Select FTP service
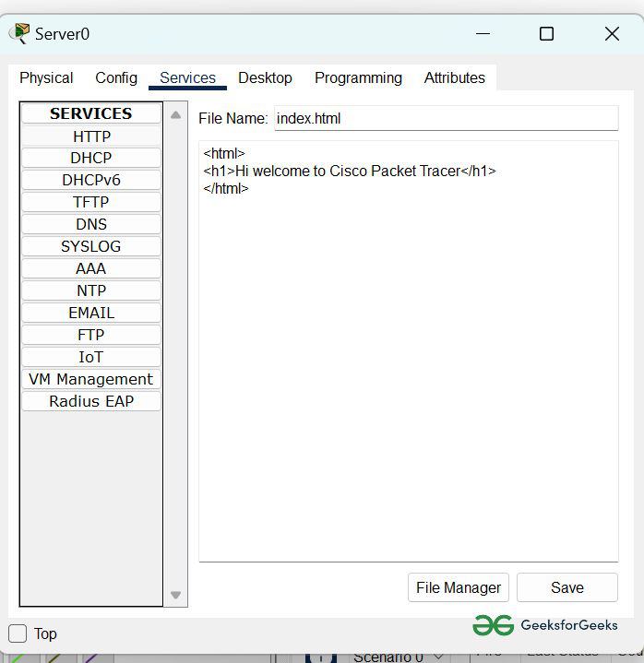 click(91, 335)
